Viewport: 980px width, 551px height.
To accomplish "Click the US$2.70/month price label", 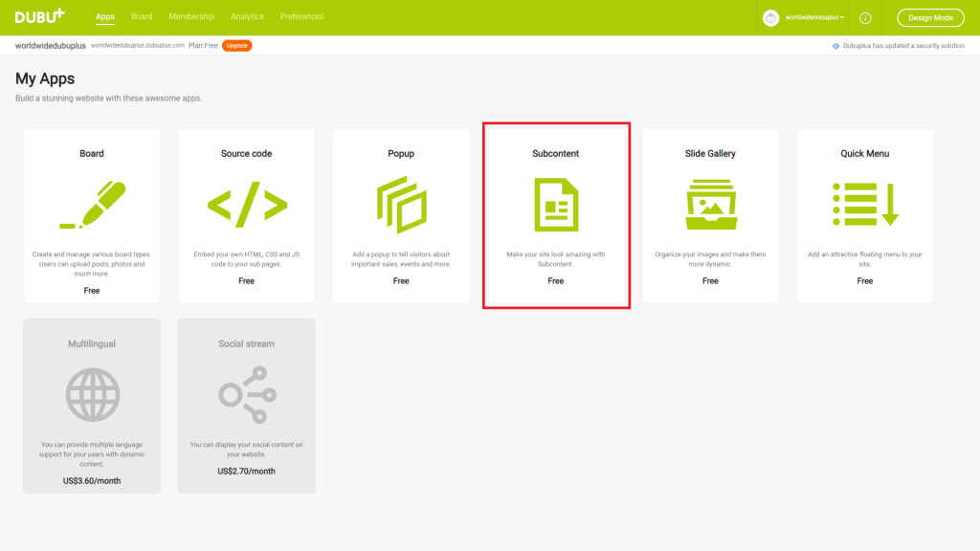I will [x=246, y=471].
